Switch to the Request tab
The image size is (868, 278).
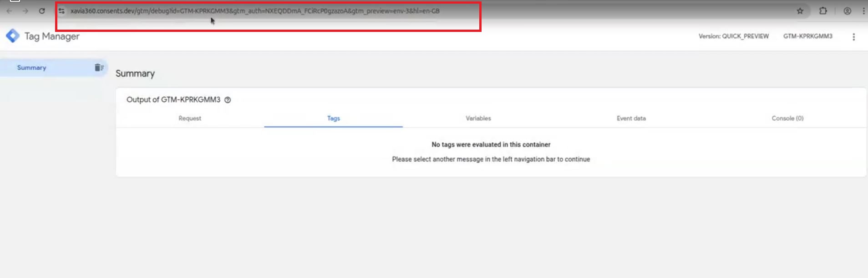(x=190, y=118)
